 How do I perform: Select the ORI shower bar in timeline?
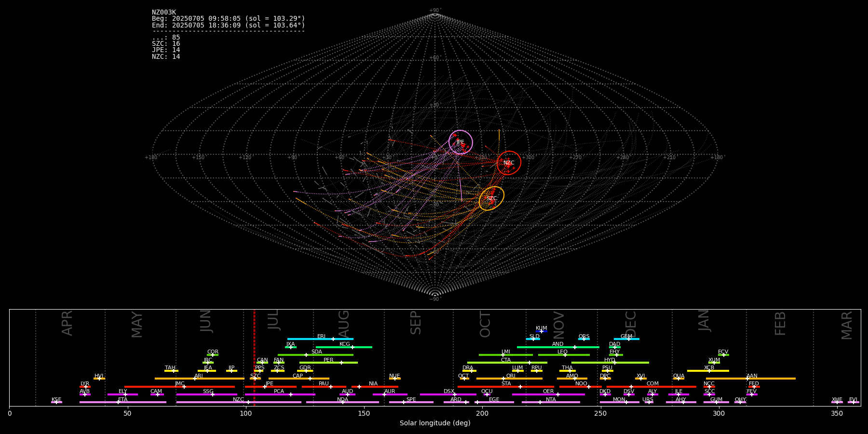(x=509, y=379)
